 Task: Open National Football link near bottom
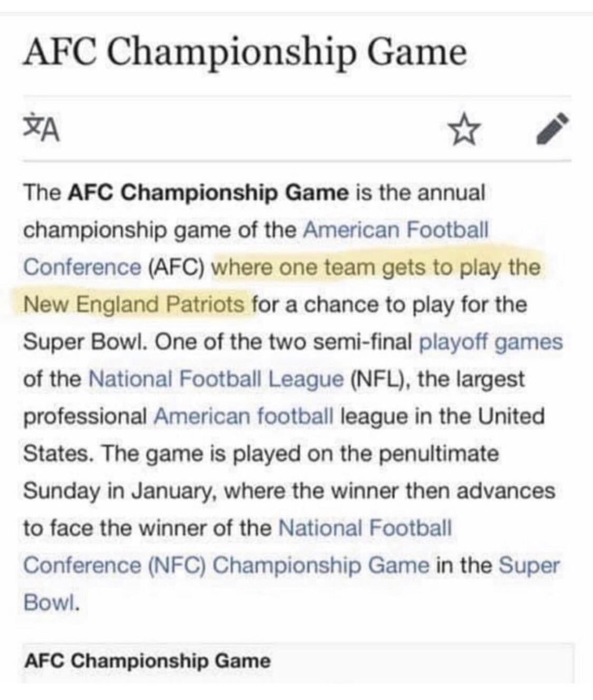pos(365,528)
